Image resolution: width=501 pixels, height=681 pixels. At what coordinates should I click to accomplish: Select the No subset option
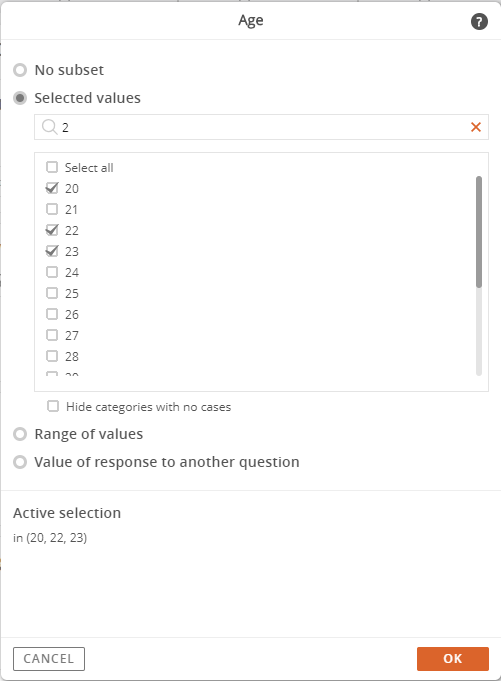tap(20, 70)
